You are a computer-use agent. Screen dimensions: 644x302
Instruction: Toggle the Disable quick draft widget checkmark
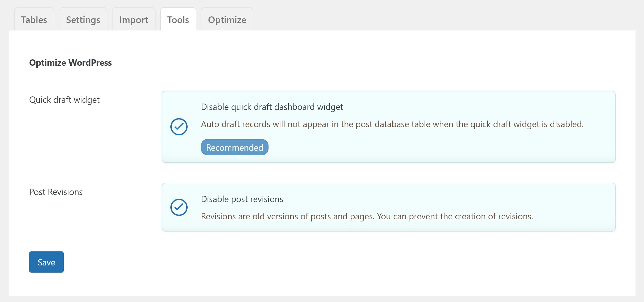tap(179, 127)
